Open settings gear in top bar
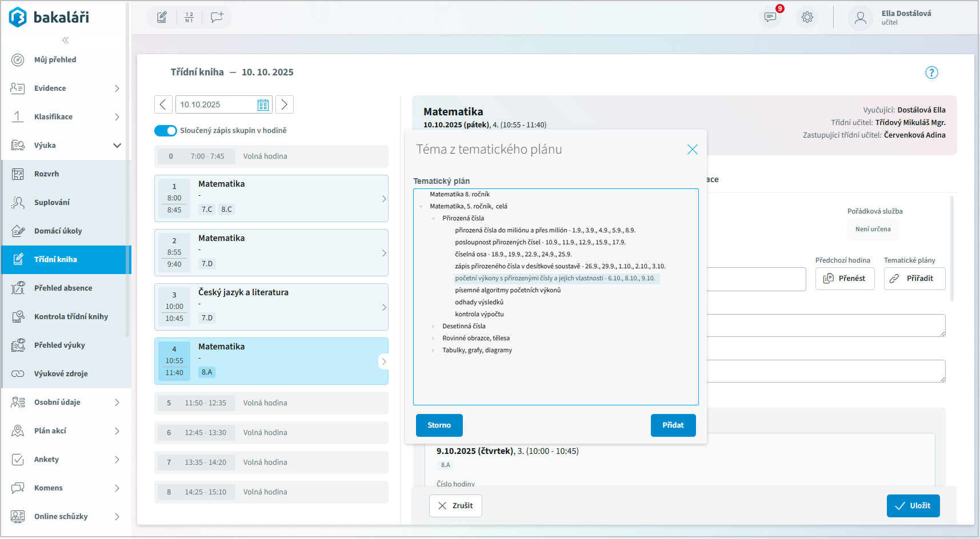980x539 pixels. pyautogui.click(x=807, y=17)
